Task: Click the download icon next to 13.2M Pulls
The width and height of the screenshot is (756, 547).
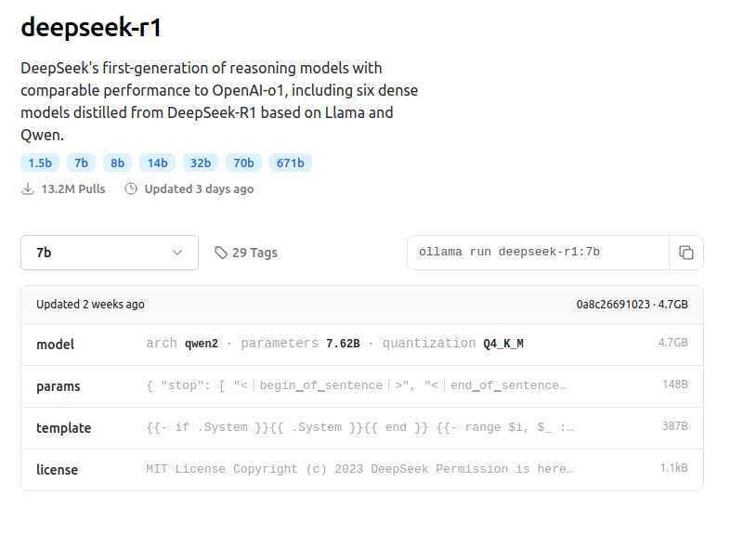Action: 27,189
